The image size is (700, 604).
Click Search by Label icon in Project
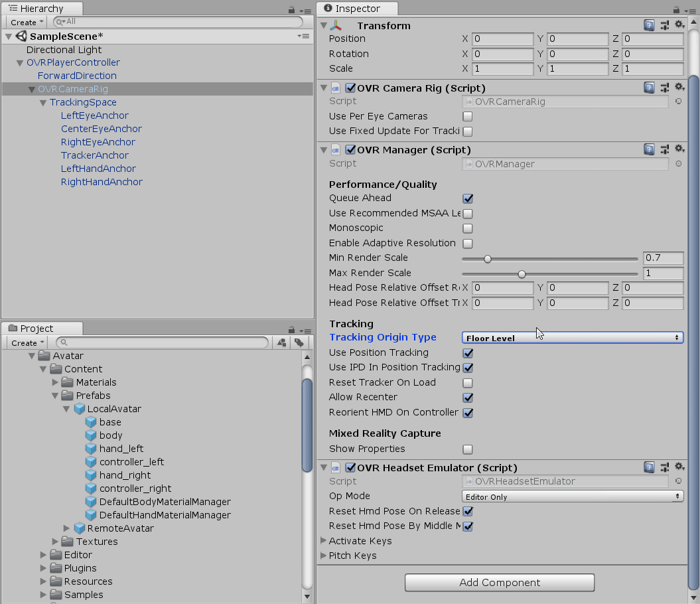coord(299,342)
